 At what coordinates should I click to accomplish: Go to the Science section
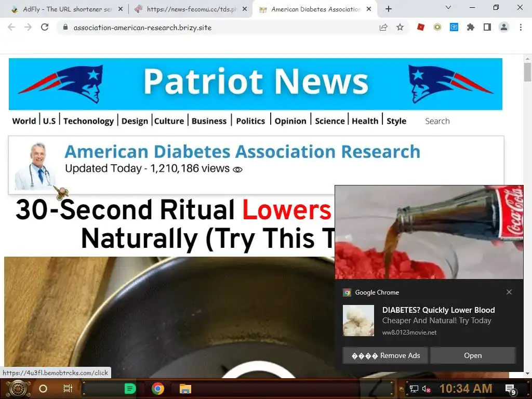[330, 121]
